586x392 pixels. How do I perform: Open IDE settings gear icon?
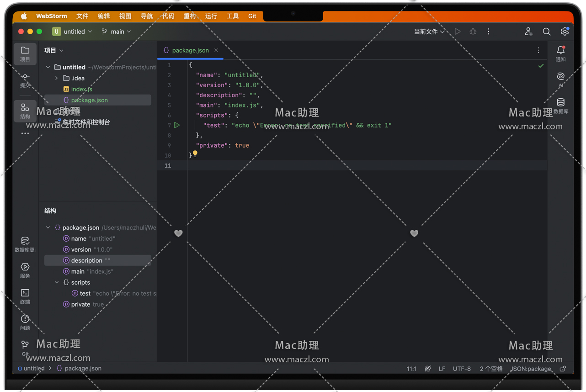coord(565,32)
